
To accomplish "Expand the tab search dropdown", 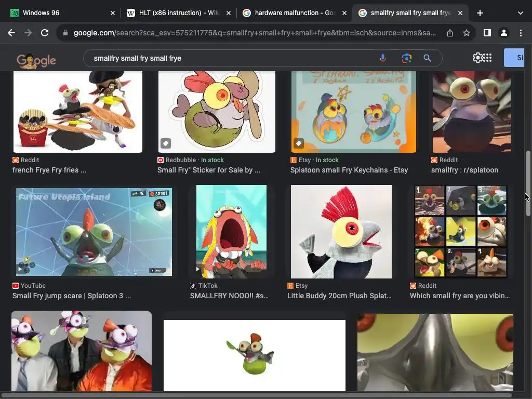I will tap(521, 13).
